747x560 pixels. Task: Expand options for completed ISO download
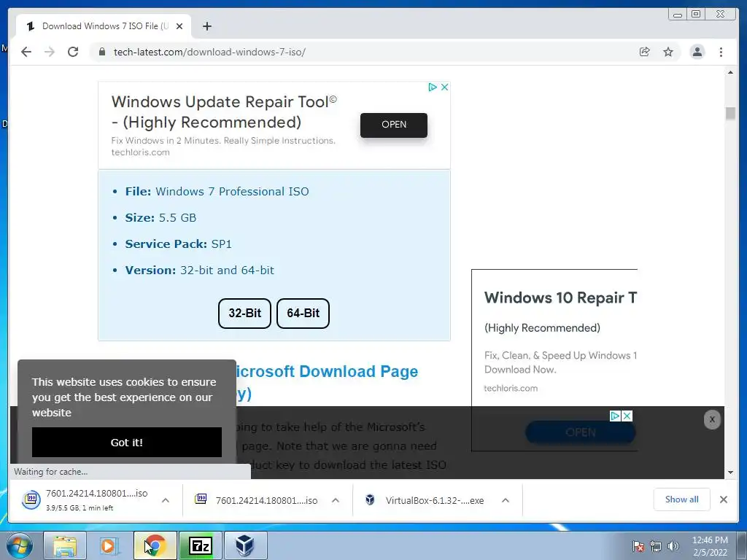[x=336, y=500]
